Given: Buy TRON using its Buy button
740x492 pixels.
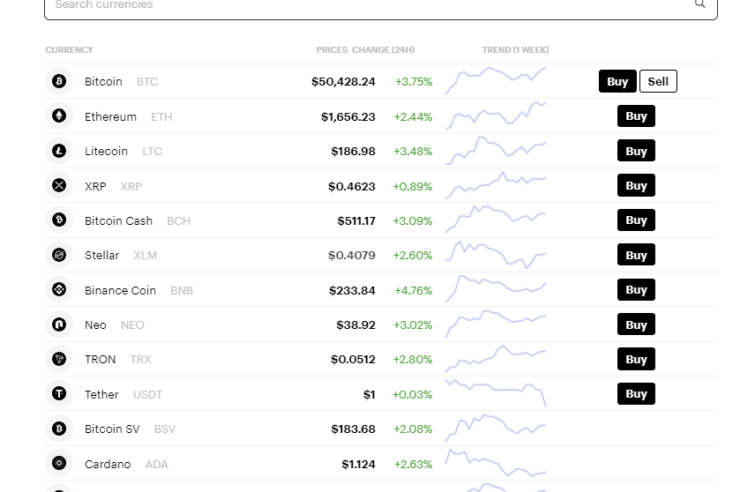Looking at the screenshot, I should click(x=636, y=359).
